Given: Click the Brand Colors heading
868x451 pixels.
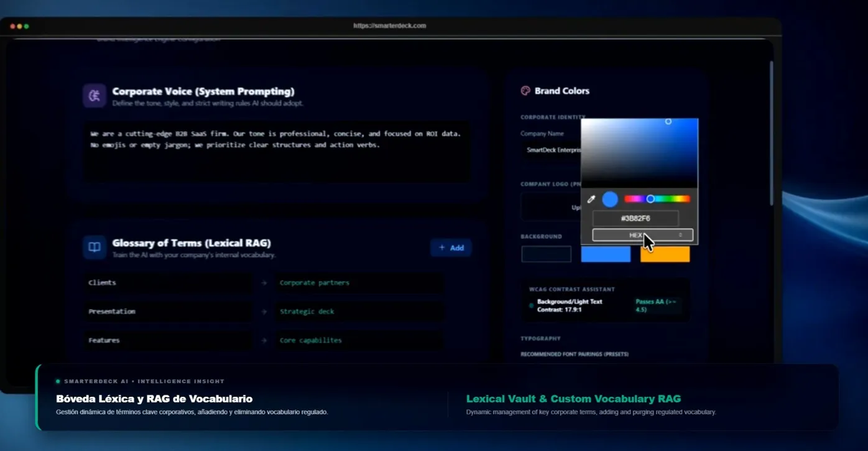Looking at the screenshot, I should pos(562,91).
